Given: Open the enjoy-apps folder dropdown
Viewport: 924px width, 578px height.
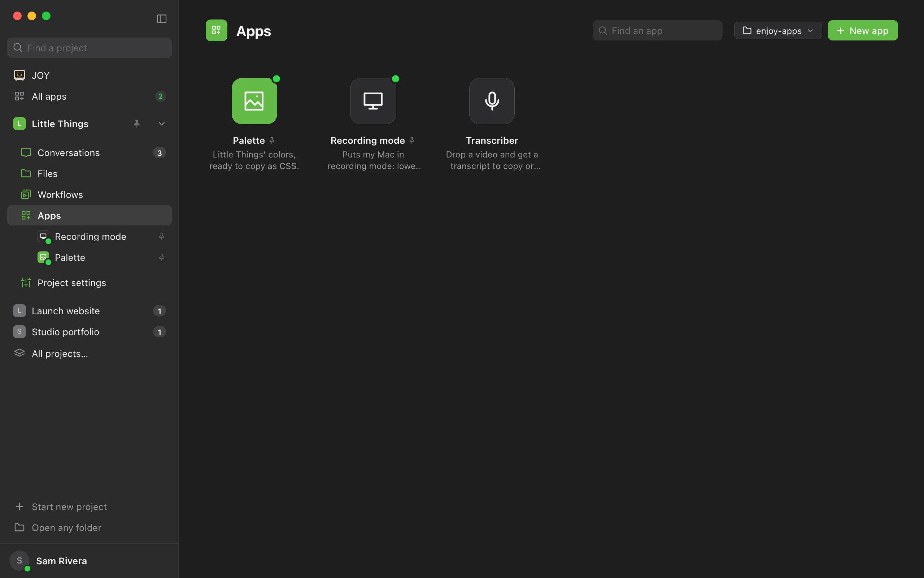Looking at the screenshot, I should click(778, 31).
